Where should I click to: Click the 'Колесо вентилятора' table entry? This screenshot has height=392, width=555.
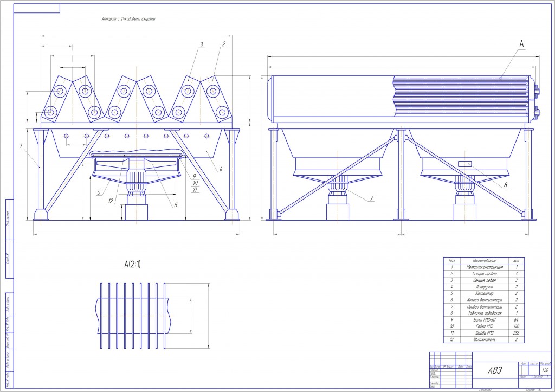[484, 300]
